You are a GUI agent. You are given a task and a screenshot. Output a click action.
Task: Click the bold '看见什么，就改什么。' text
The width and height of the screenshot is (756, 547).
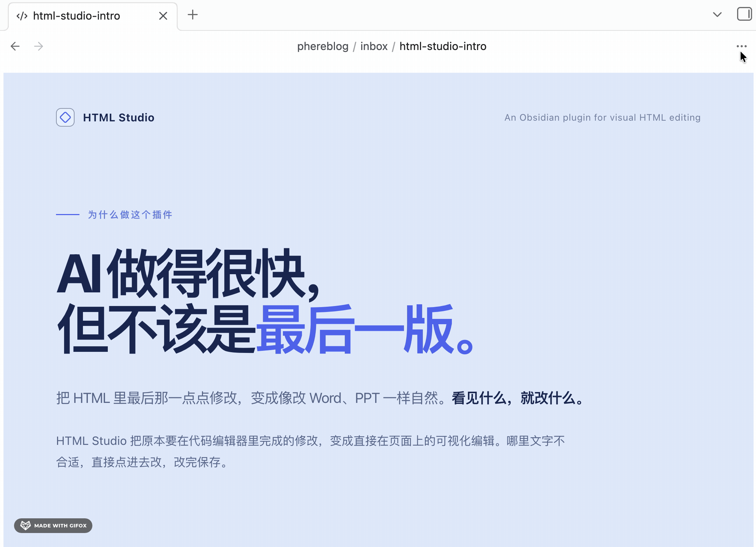518,398
